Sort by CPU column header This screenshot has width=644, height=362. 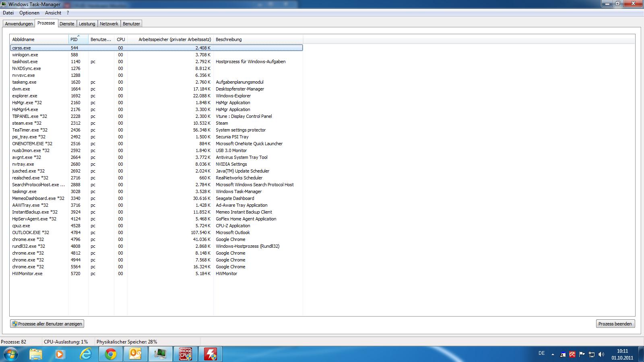[121, 39]
